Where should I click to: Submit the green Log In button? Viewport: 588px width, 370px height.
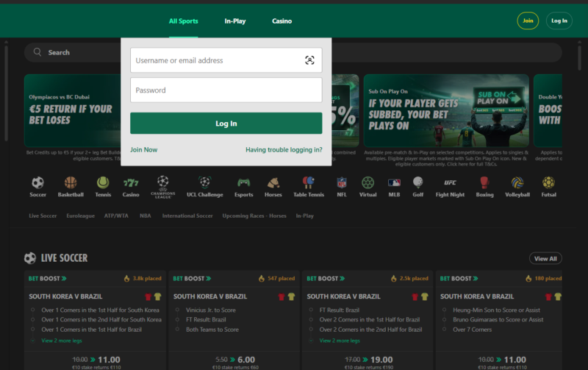point(226,123)
